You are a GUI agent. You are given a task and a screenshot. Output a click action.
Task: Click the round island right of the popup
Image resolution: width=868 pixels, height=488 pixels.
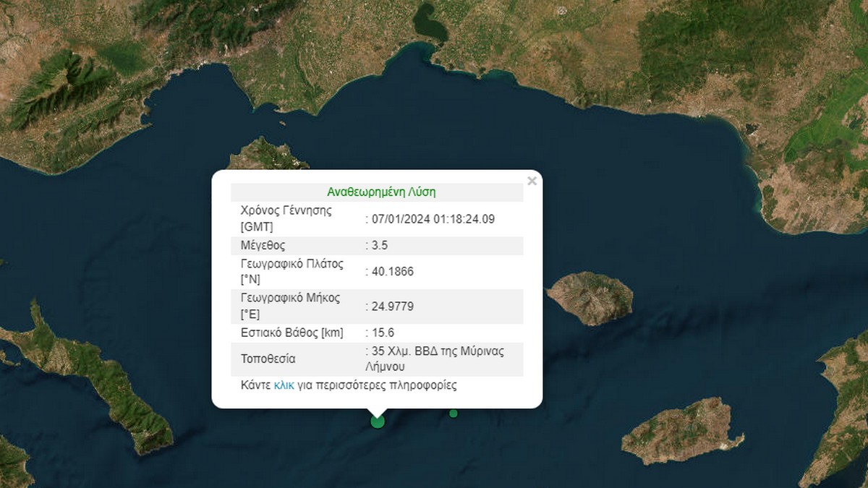click(x=590, y=297)
